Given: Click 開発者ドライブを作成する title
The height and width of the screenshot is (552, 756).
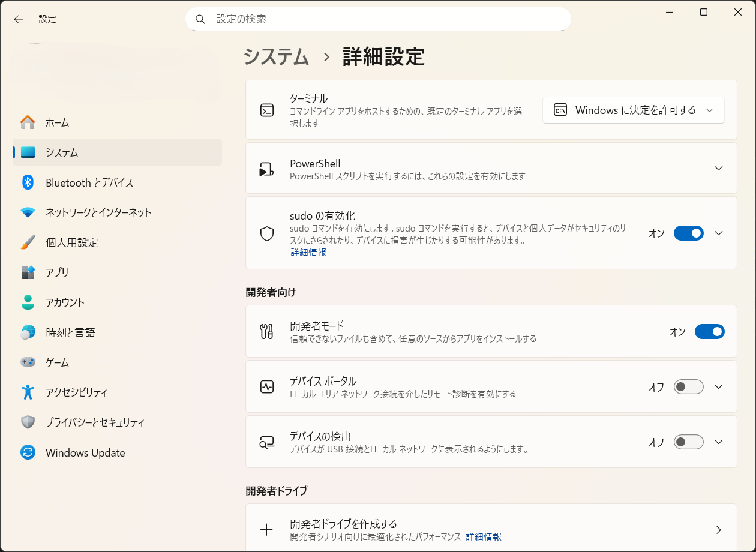Looking at the screenshot, I should pyautogui.click(x=343, y=524).
